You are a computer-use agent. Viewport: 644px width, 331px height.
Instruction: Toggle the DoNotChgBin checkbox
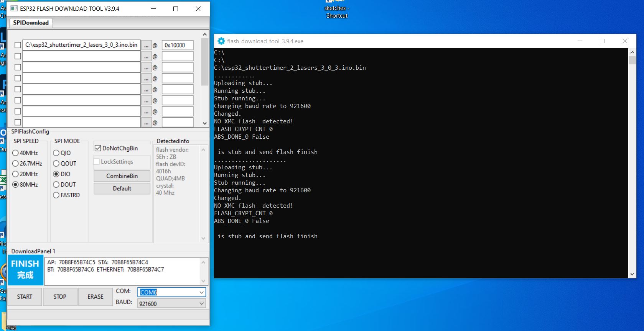pyautogui.click(x=98, y=148)
